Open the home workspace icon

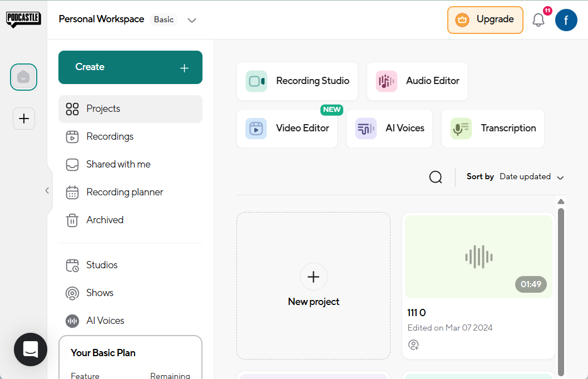[x=23, y=77]
